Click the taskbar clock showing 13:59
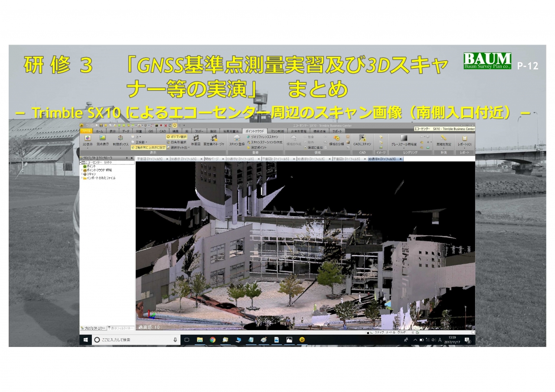 [452, 340]
